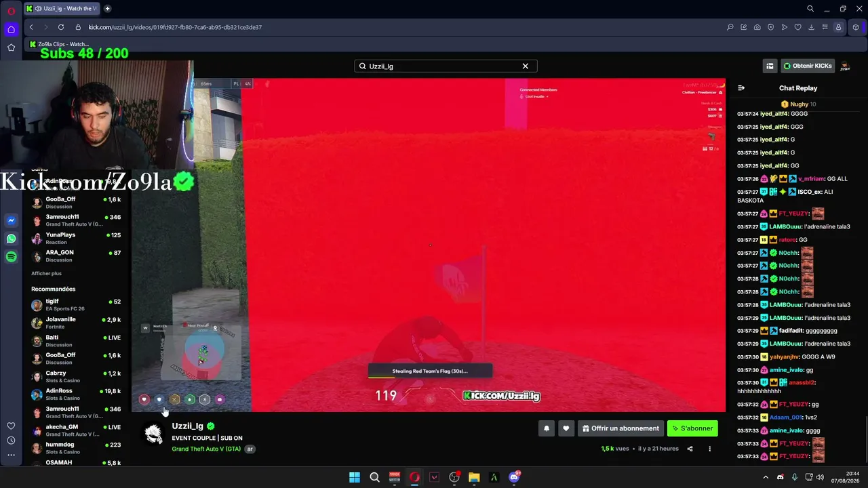Open the heart pinboards icon in sidebar
Viewport: 868px width, 488px height.
click(11, 426)
